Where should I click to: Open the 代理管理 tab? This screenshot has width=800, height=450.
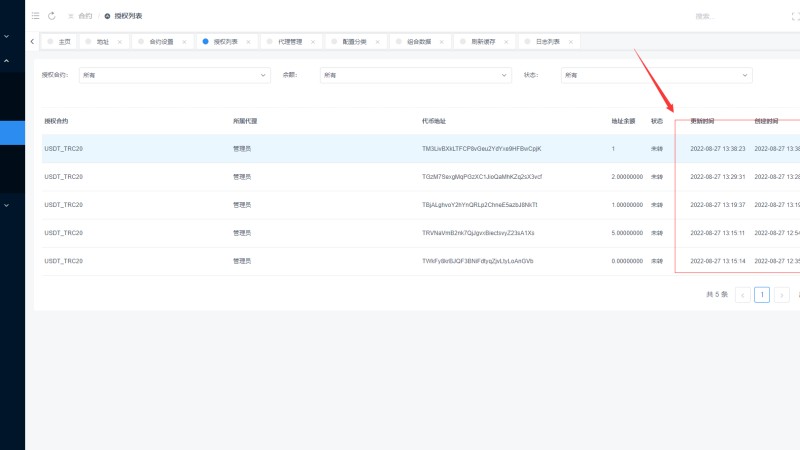(290, 42)
